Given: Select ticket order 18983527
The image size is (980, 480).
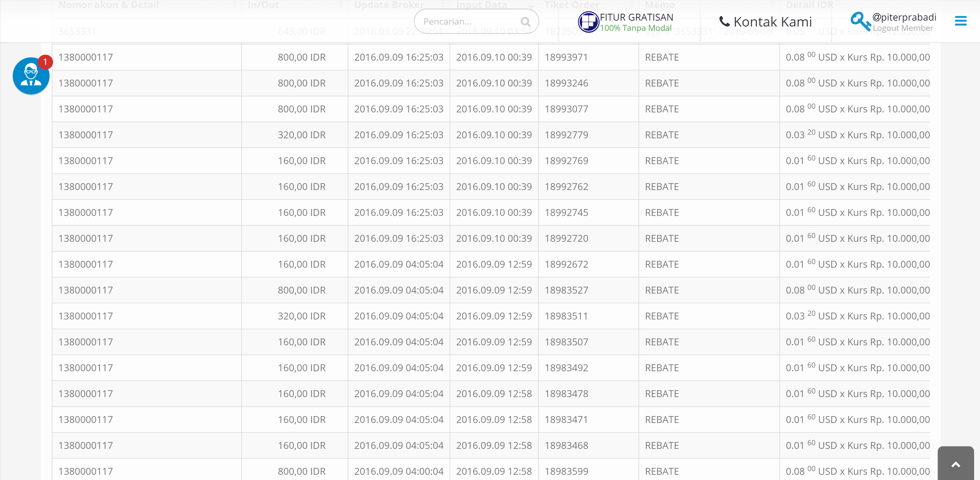Looking at the screenshot, I should pos(566,290).
